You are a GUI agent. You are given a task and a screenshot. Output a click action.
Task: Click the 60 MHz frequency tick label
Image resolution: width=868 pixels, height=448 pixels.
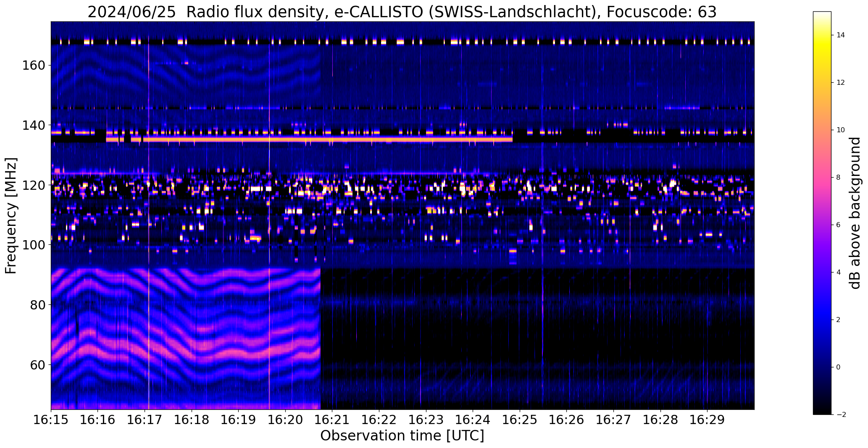click(37, 364)
